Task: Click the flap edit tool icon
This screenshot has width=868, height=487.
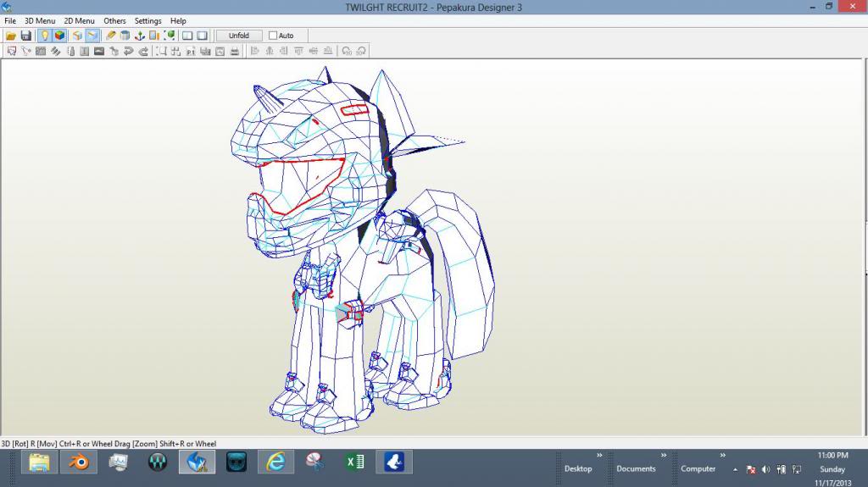Action: [70, 51]
